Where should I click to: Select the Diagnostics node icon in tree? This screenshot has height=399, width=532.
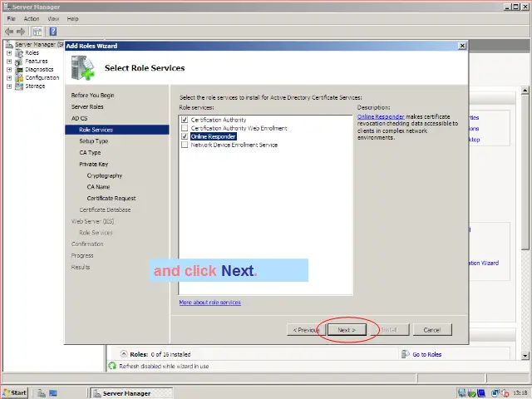19,70
